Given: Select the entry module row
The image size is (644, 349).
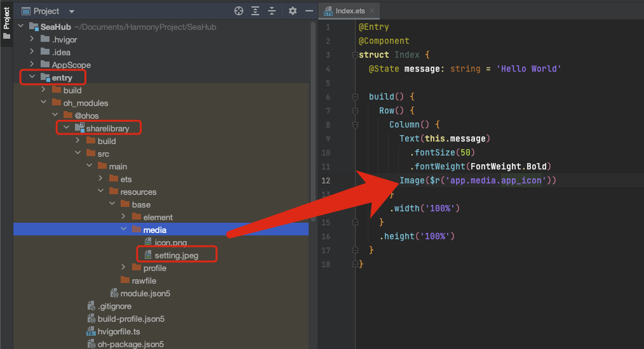Looking at the screenshot, I should [x=161, y=77].
